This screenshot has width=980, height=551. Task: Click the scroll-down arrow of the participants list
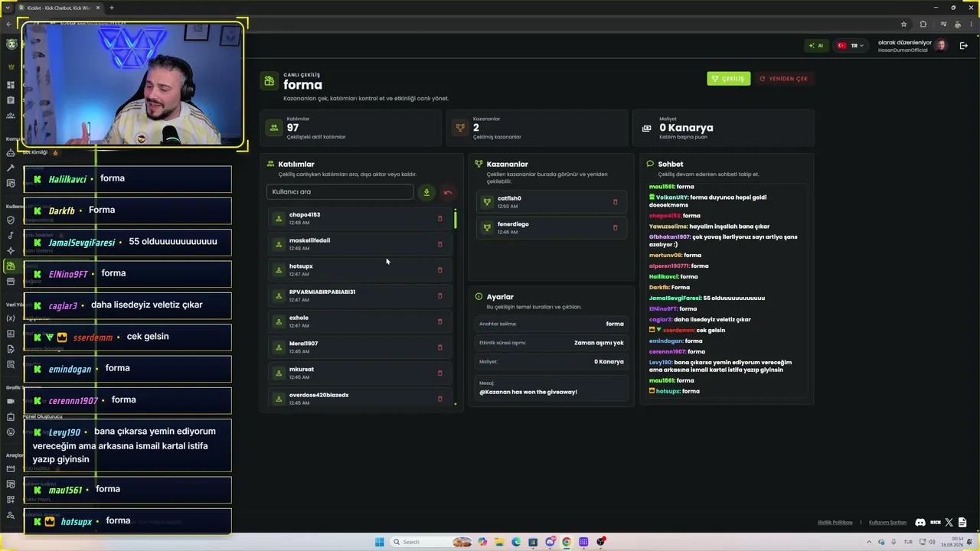[x=456, y=403]
